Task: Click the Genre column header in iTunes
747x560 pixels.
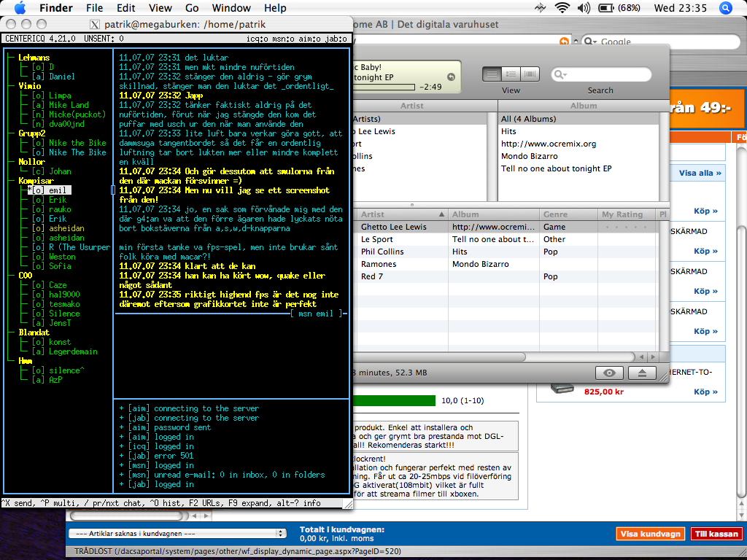Action: click(x=568, y=214)
